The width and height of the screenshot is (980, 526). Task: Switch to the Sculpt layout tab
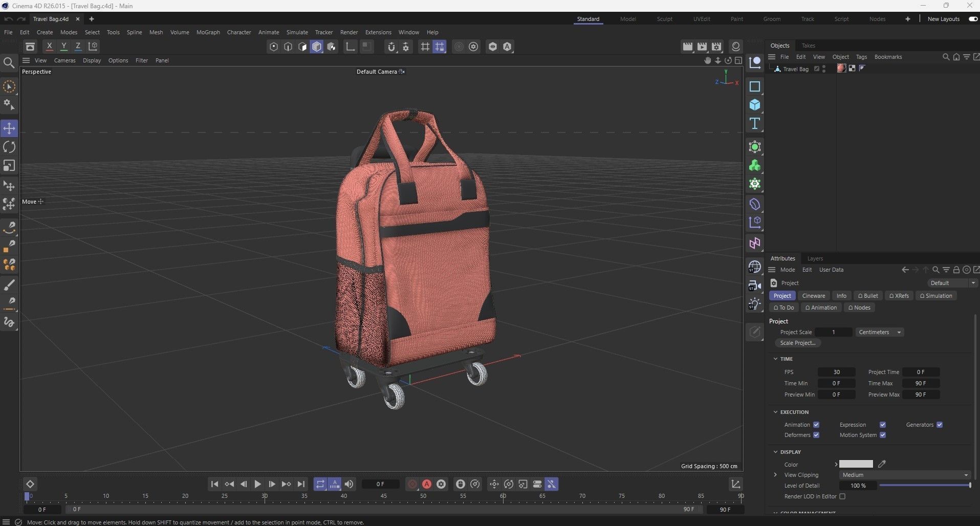(x=664, y=19)
